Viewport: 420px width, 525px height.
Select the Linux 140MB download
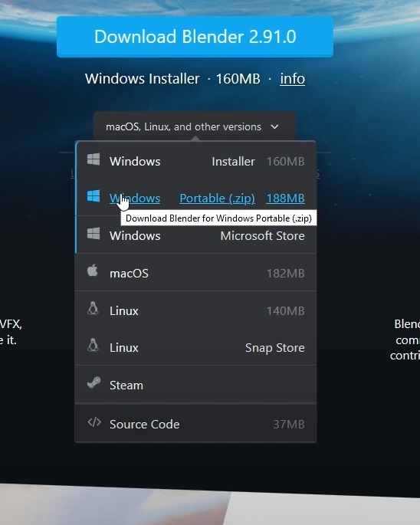click(196, 310)
